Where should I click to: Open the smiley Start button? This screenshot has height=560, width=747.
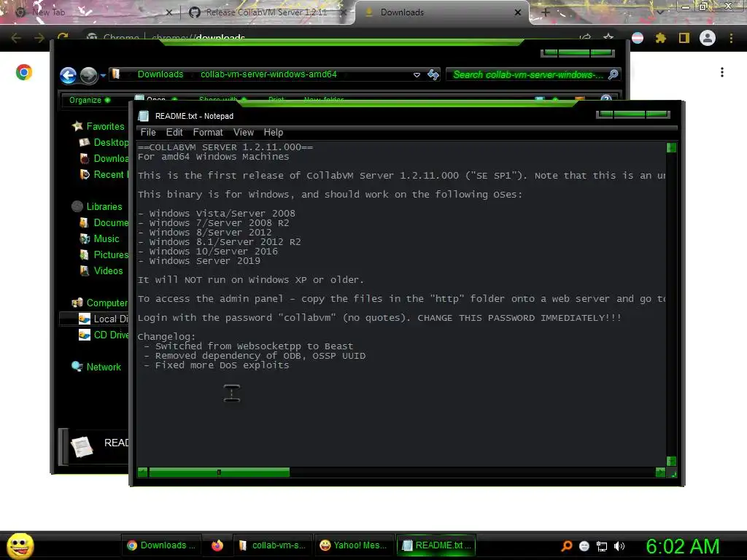(20, 545)
